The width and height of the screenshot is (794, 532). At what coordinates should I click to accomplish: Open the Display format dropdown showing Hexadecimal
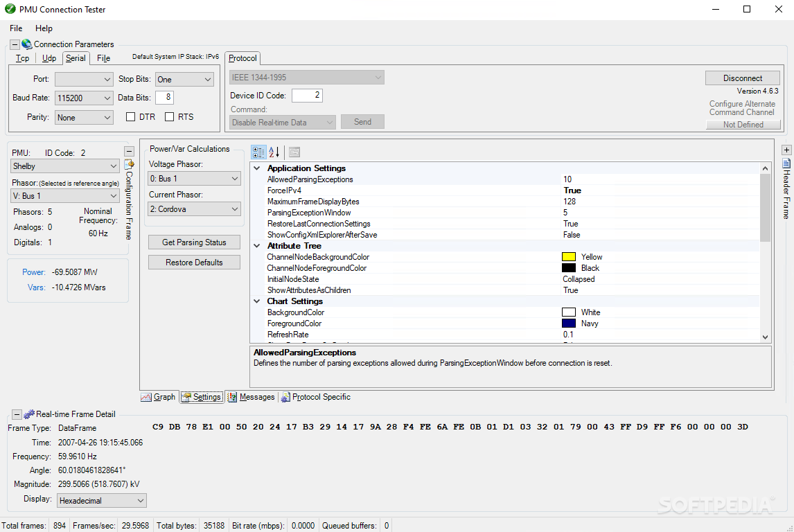click(102, 501)
